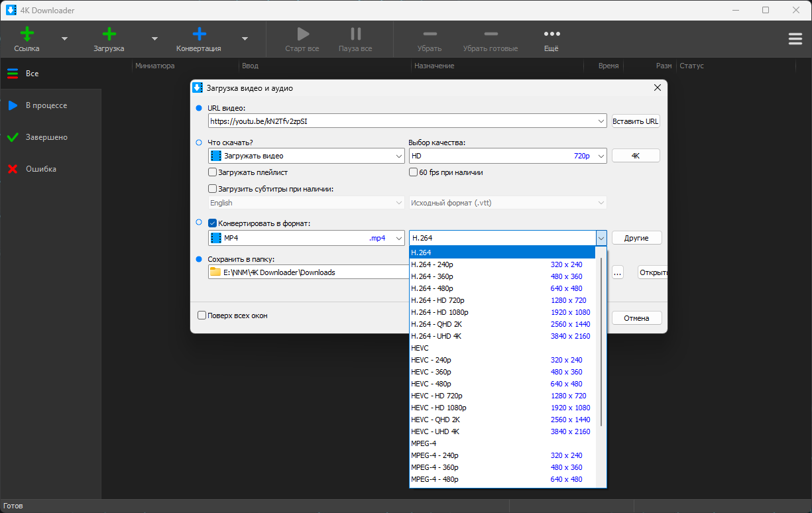This screenshot has width=812, height=513.
Task: Click the save folder path field
Action: tap(309, 272)
